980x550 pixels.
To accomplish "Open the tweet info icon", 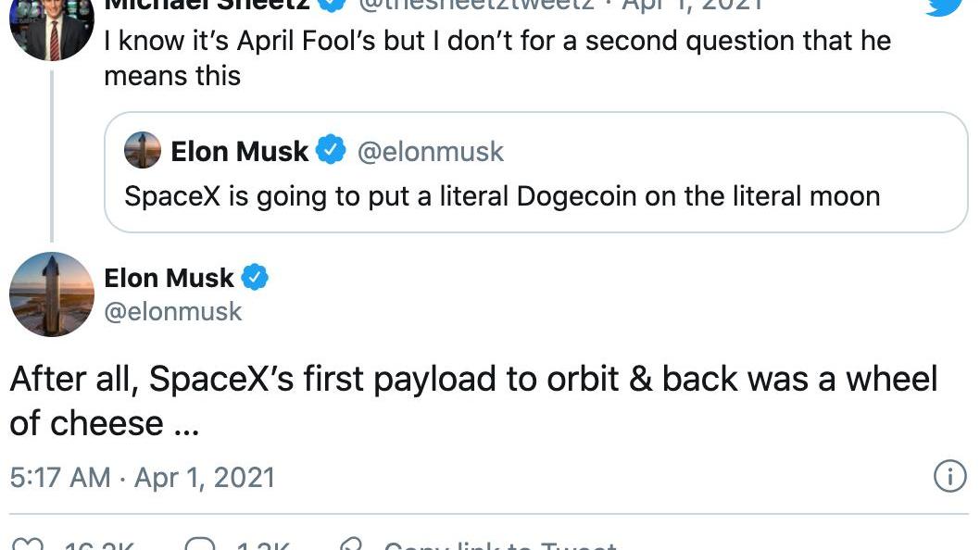I will coord(948,477).
